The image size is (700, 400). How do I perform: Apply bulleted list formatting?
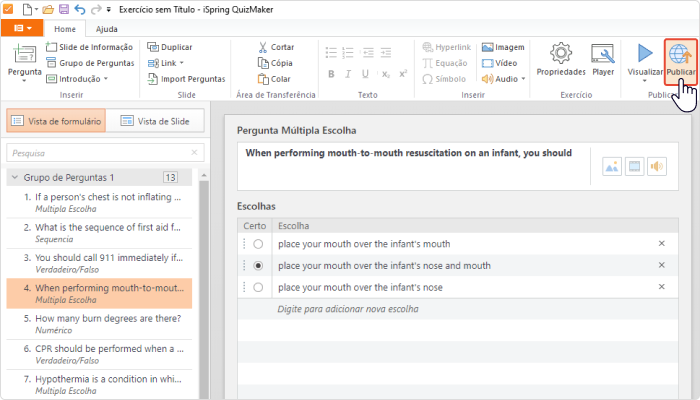331,53
